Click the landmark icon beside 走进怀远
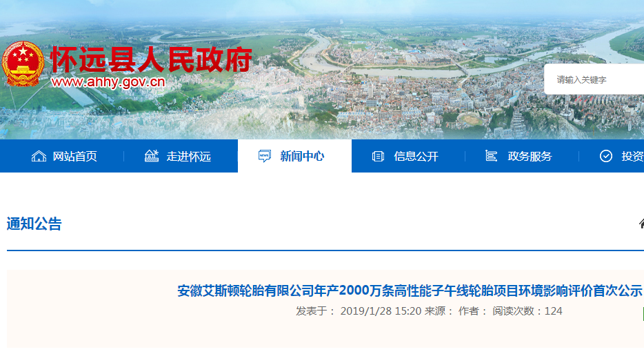 point(152,156)
